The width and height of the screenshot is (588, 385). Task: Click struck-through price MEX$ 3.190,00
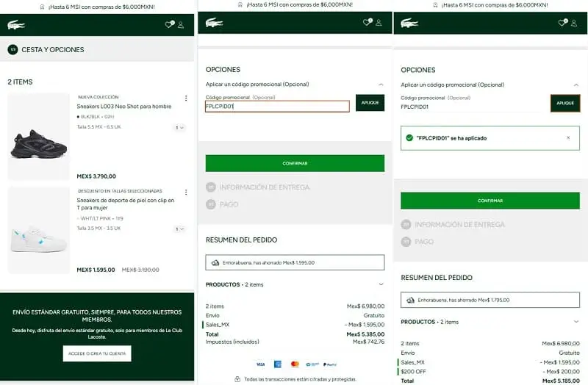coord(140,270)
